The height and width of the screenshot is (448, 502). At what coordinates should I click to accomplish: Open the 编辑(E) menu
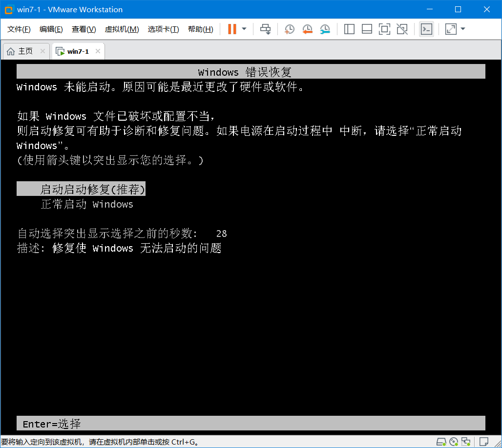coord(51,29)
